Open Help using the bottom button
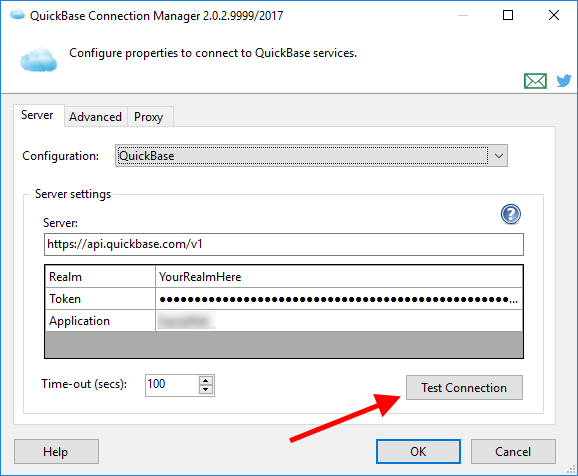Viewport: 578px width, 476px height. (56, 451)
